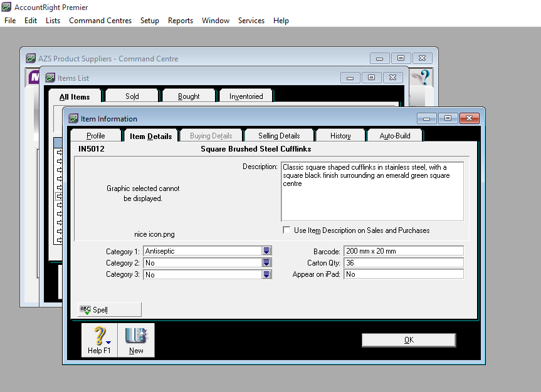The image size is (541, 392).
Task: Click the nice icon.png file name
Action: 154,234
